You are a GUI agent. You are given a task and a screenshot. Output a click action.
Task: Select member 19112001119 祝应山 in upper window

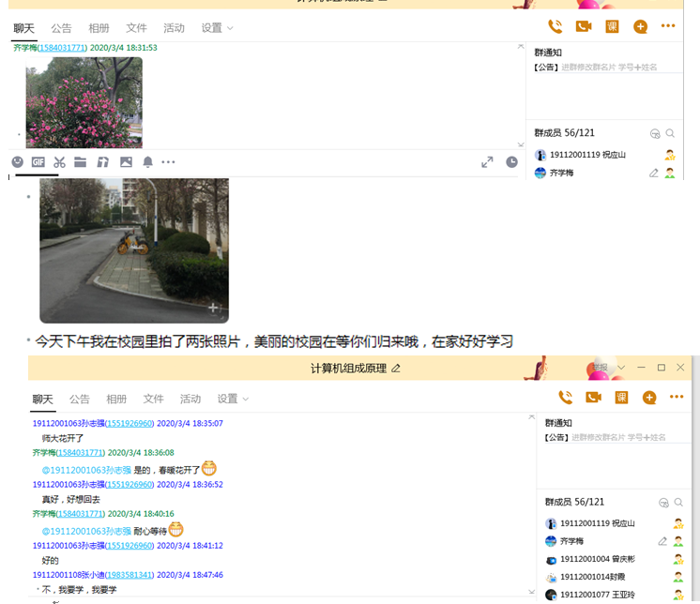605,155
